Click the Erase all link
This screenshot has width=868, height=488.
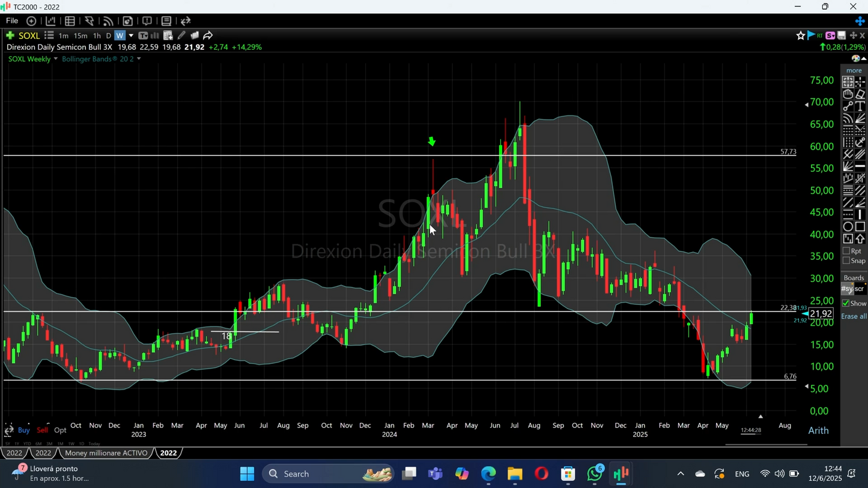click(x=854, y=316)
